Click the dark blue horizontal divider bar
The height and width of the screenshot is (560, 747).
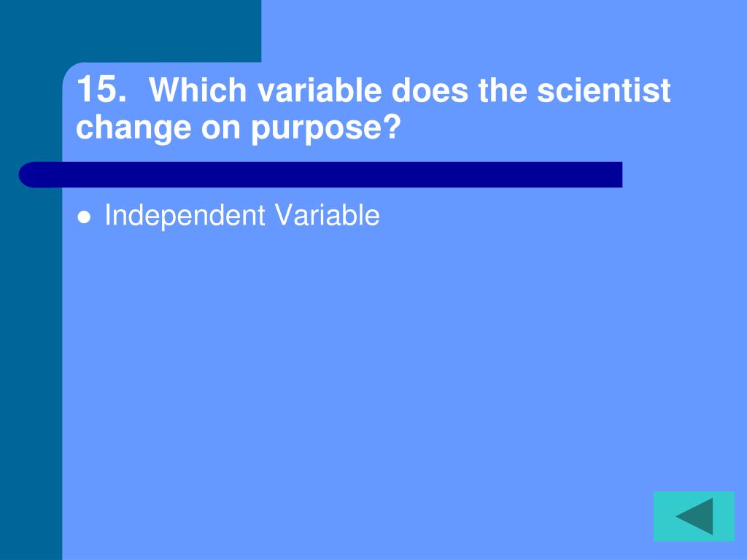tap(320, 175)
